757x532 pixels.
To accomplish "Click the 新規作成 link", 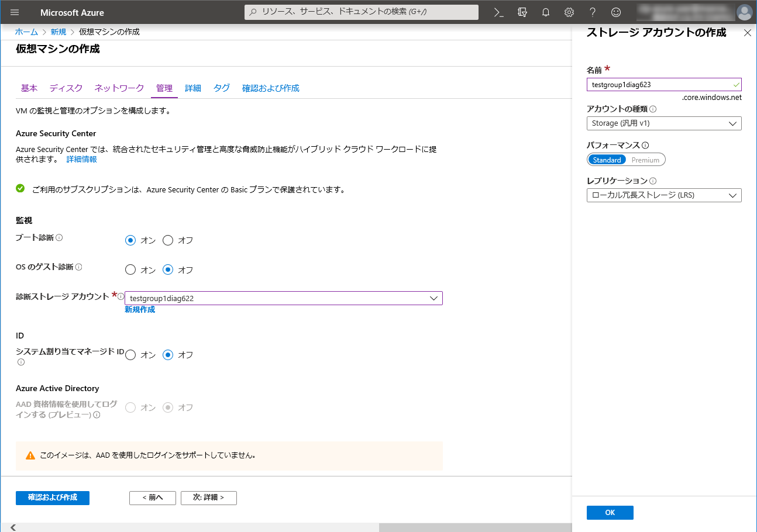I will 140,310.
